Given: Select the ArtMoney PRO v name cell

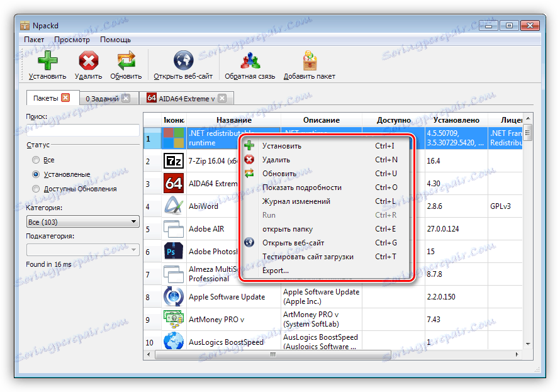Looking at the screenshot, I should [x=233, y=319].
